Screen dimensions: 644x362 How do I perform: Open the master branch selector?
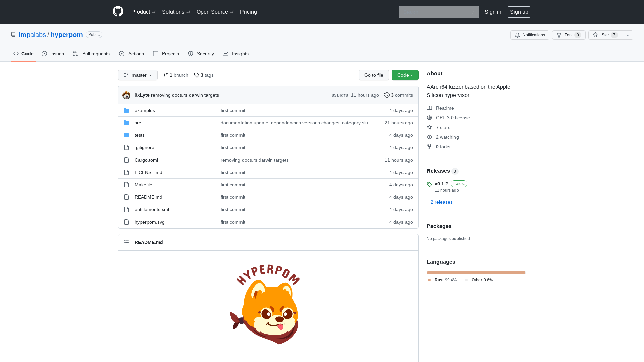[138, 75]
